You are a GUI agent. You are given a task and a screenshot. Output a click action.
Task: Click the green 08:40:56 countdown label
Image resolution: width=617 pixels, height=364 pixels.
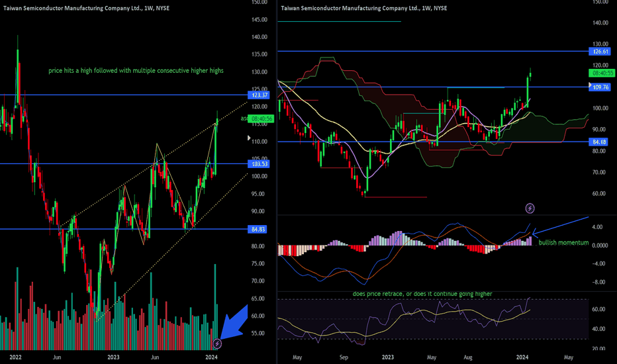click(x=261, y=118)
